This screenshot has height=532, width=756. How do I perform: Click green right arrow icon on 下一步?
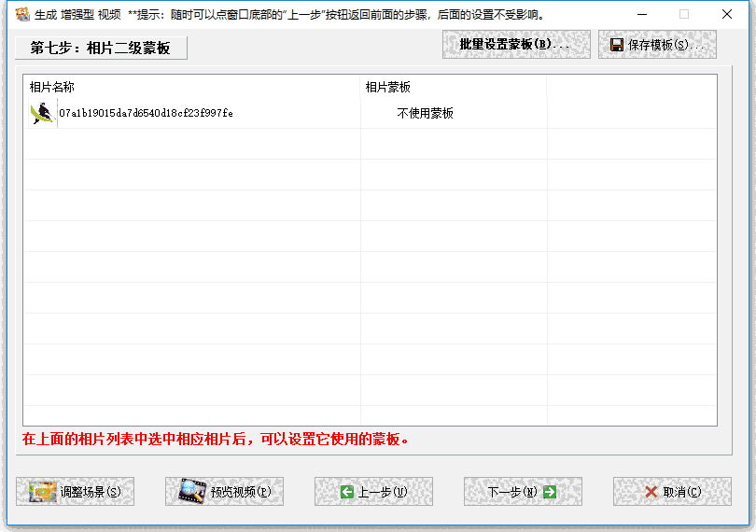pos(550,492)
